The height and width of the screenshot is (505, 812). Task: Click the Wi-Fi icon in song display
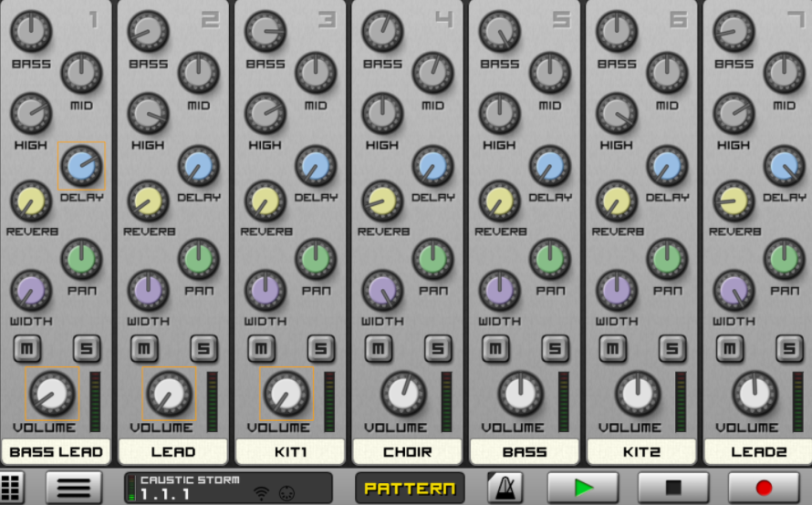pos(261,493)
